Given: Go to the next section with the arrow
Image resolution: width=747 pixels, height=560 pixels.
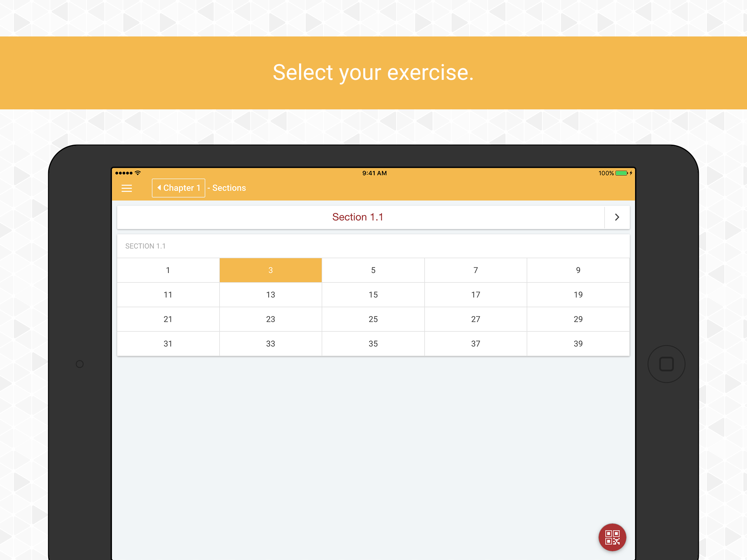Looking at the screenshot, I should click(617, 217).
